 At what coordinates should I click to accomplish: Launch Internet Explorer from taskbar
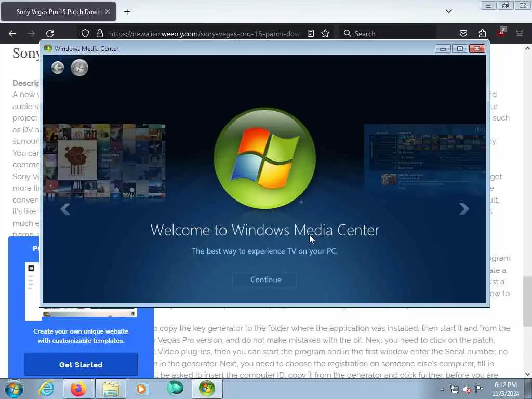(x=46, y=389)
